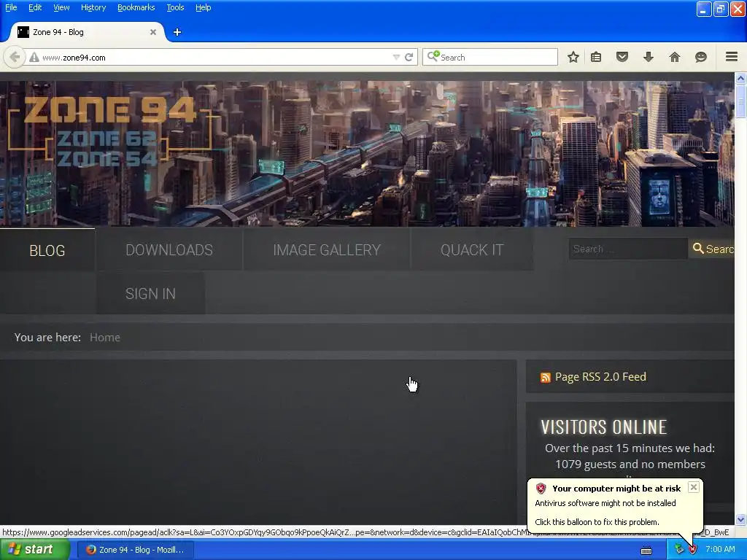The height and width of the screenshot is (560, 747).
Task: Open the Help menu
Action: click(x=203, y=7)
